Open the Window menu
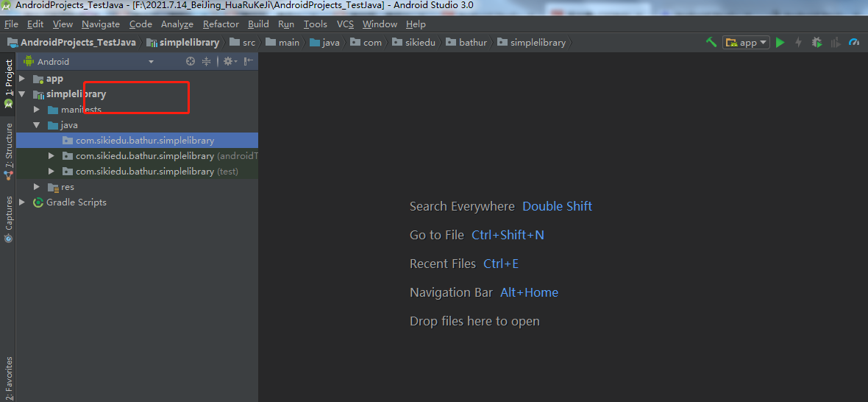The width and height of the screenshot is (868, 402). click(380, 24)
